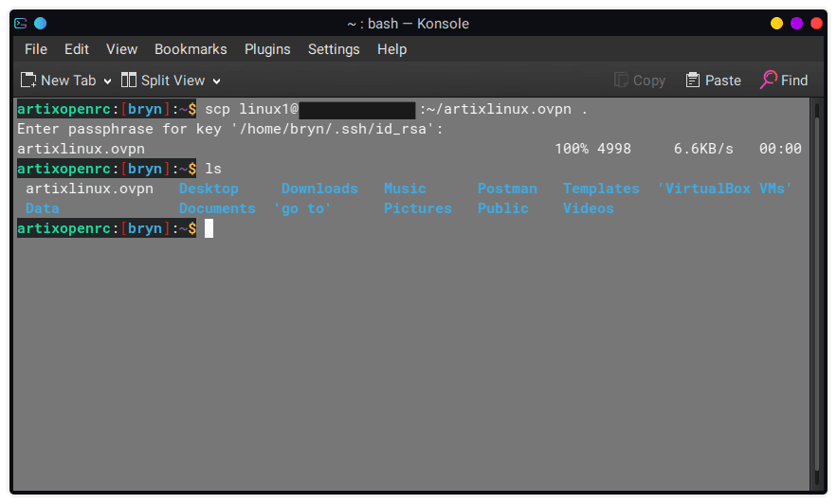The height and width of the screenshot is (504, 837).
Task: Click the 'go to' directory name
Action: 302,208
